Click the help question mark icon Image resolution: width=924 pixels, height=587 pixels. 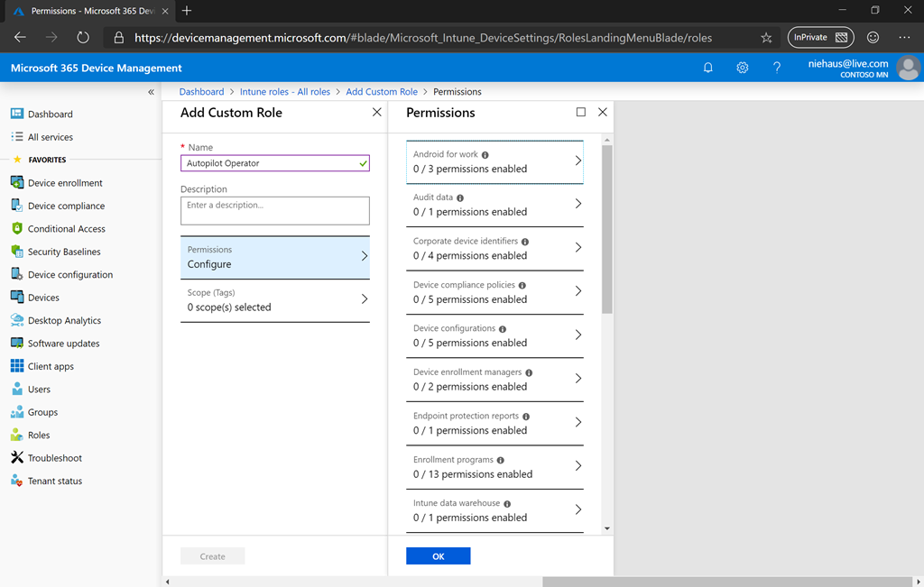[777, 68]
